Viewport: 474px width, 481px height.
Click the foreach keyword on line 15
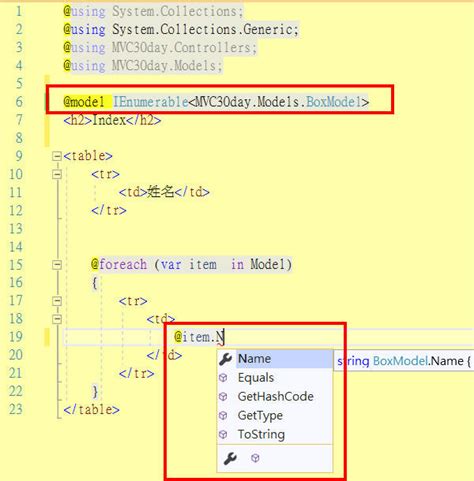(123, 265)
